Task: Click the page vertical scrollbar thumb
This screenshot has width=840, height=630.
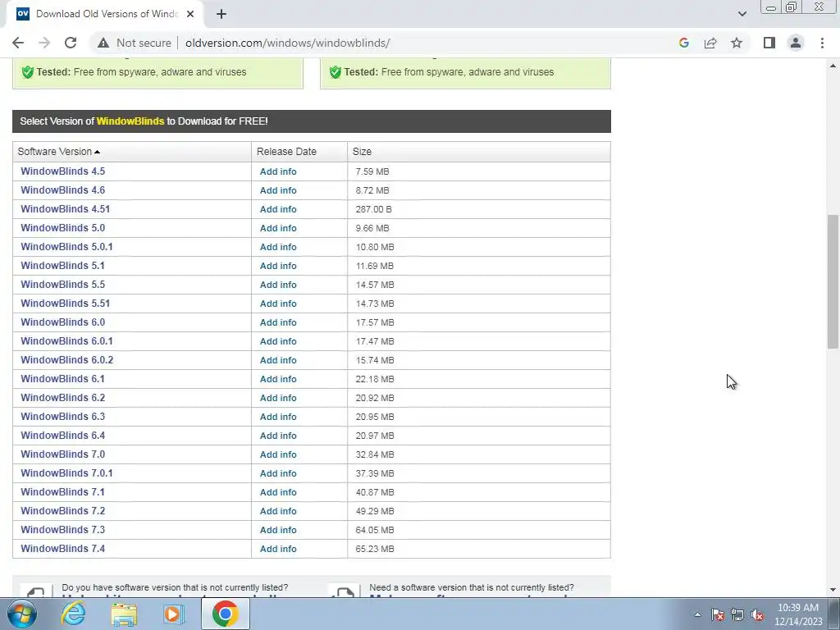Action: [833, 282]
